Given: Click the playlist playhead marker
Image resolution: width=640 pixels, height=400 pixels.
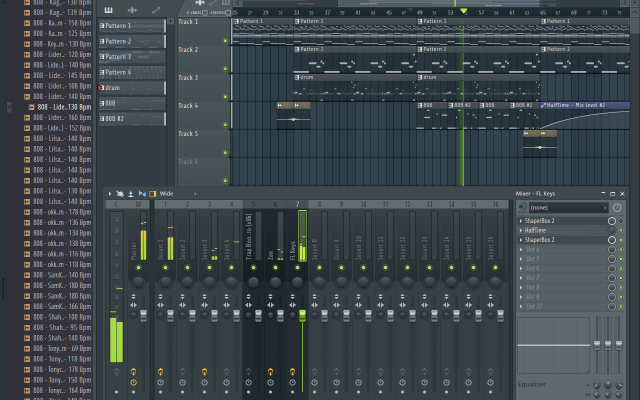Looking at the screenshot, I should [463, 11].
